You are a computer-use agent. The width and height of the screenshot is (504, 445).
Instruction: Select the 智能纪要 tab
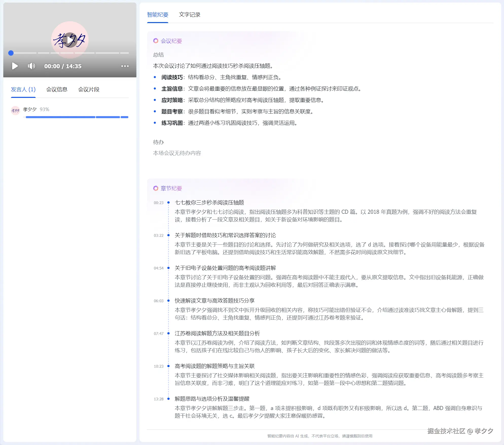point(157,15)
